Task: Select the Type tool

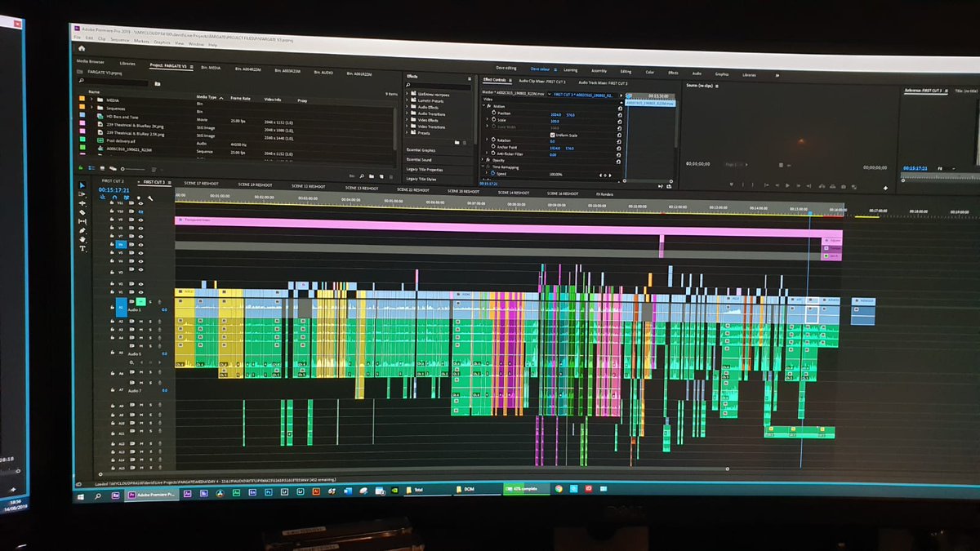Action: tap(82, 248)
